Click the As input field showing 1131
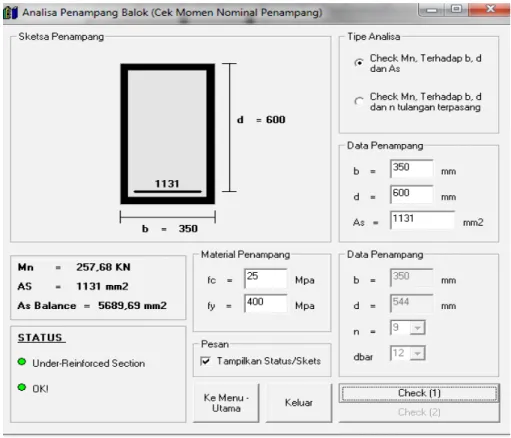The width and height of the screenshot is (511, 438). pos(422,220)
